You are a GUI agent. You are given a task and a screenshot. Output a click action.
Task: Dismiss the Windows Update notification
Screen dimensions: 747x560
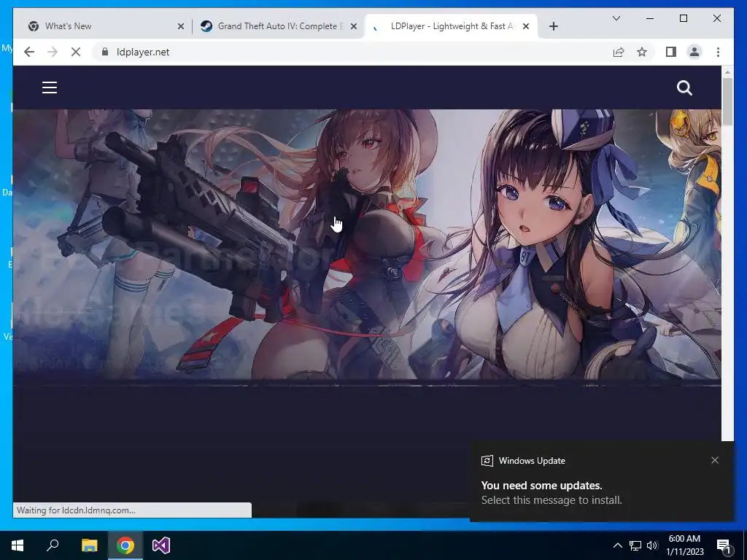715,460
